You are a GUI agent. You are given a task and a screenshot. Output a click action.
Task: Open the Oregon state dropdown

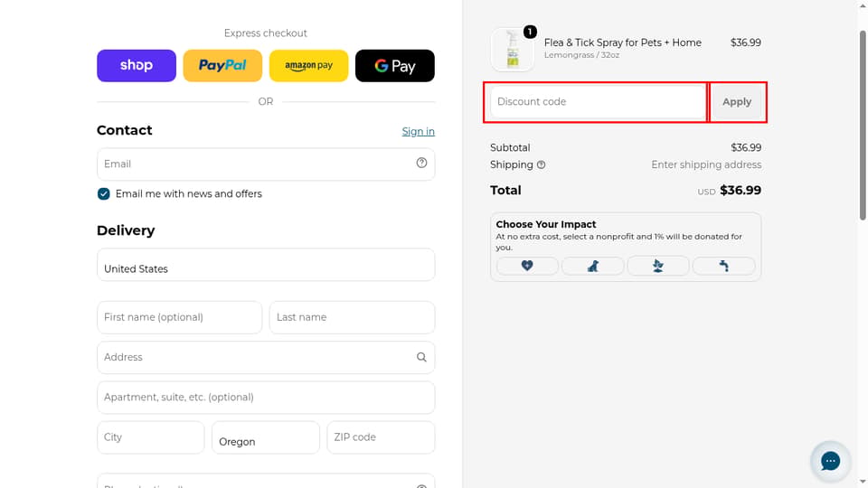(x=266, y=437)
